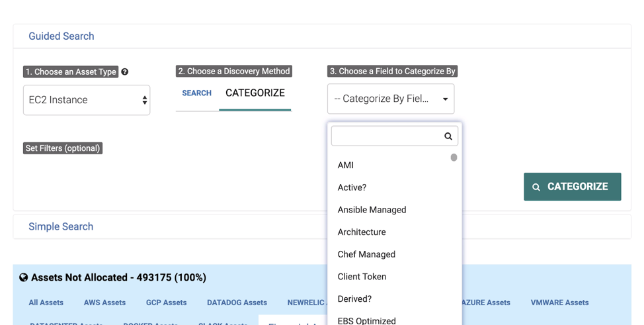Open the DATADOG Assets tab
644x325 pixels.
pos(237,302)
